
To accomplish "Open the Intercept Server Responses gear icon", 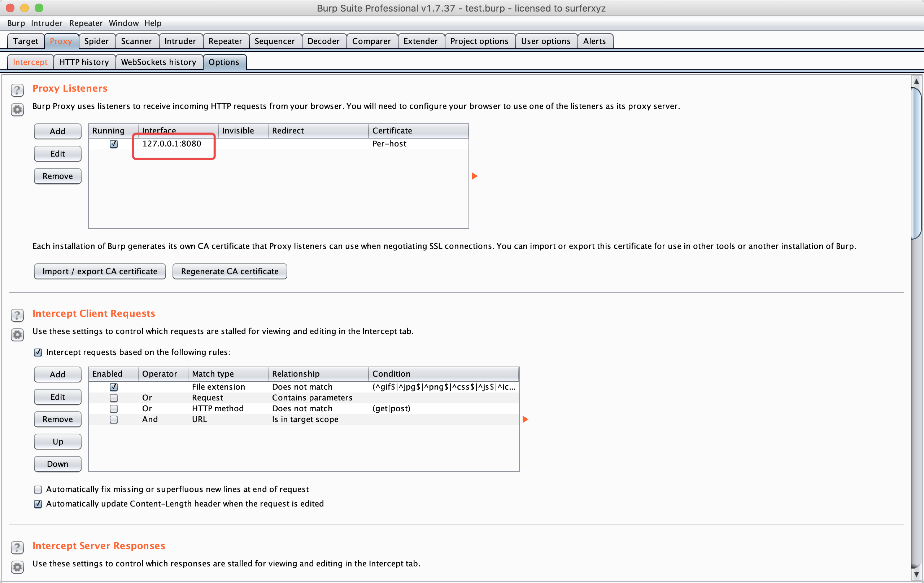I will (17, 567).
